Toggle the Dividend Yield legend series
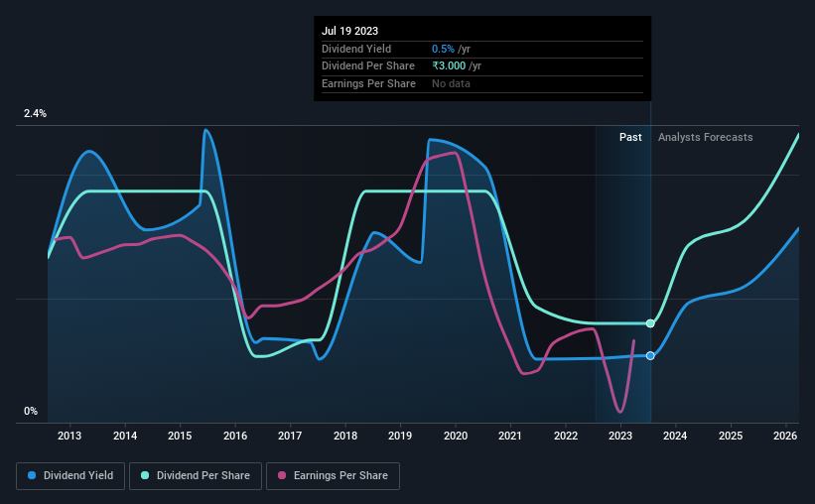Viewport: 815px width, 504px height. (70, 476)
